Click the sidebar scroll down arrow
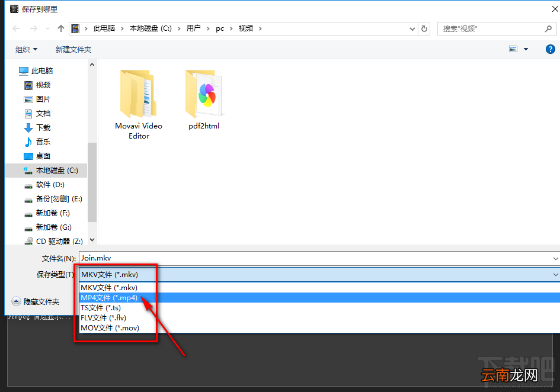The image size is (560, 392). [x=92, y=240]
